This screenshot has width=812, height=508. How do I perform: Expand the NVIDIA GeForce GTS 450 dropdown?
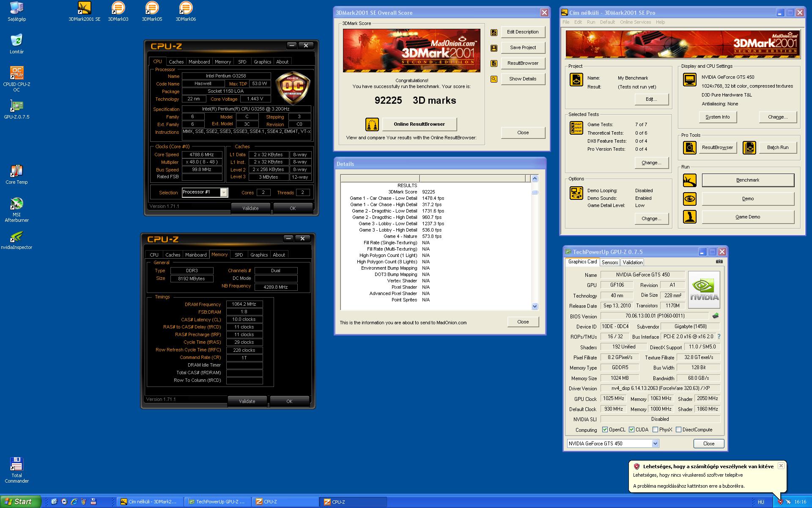click(x=655, y=444)
